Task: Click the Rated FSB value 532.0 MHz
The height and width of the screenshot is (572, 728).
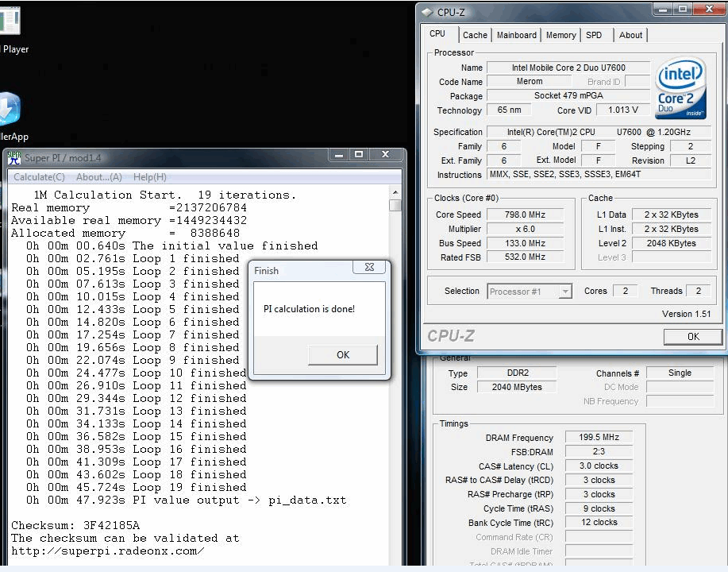Action: [525, 257]
